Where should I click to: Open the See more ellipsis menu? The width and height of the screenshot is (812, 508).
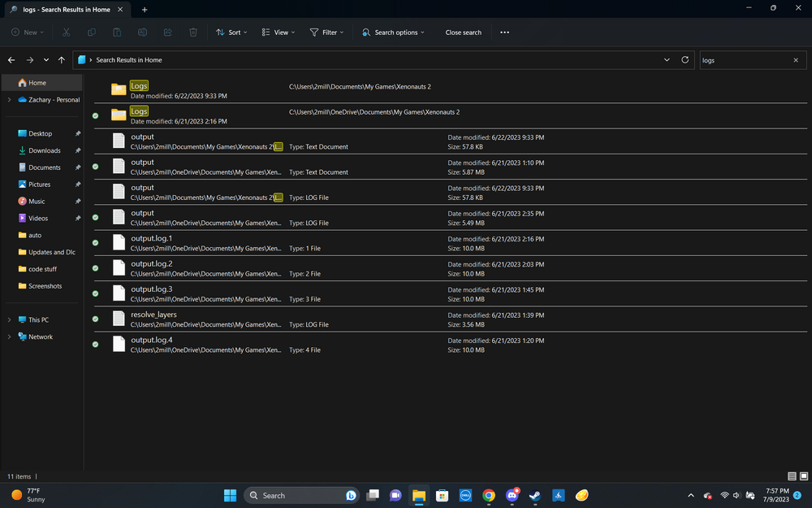click(x=504, y=33)
